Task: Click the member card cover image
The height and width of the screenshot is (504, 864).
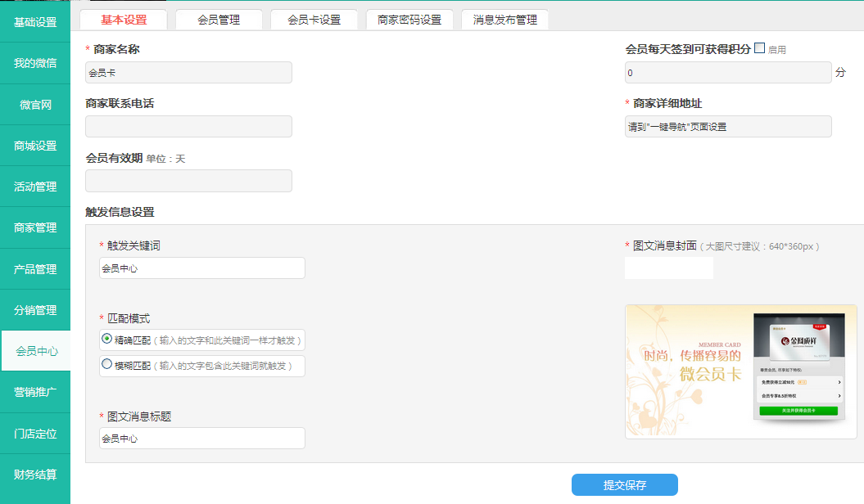Action: click(740, 371)
